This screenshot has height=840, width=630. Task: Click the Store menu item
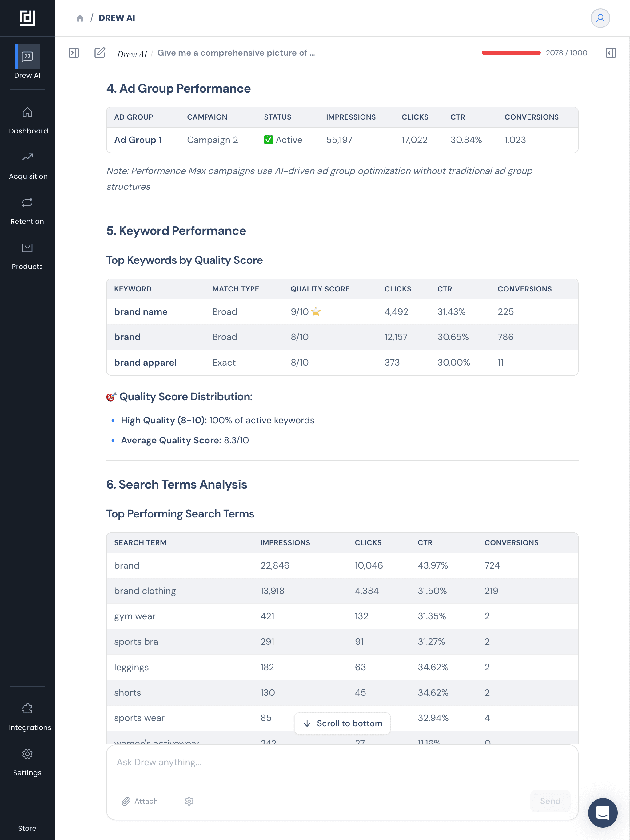[x=27, y=828]
